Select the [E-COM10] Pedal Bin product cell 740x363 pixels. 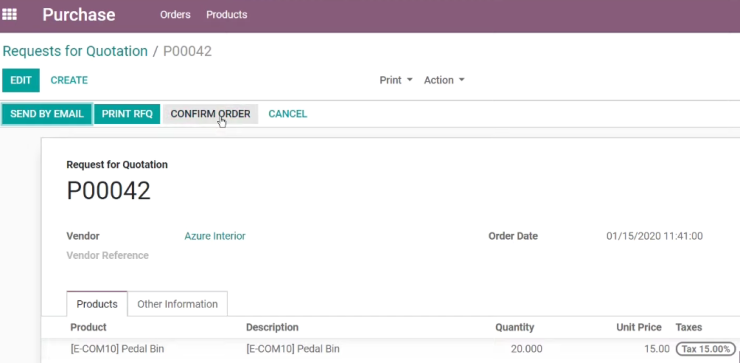click(117, 349)
